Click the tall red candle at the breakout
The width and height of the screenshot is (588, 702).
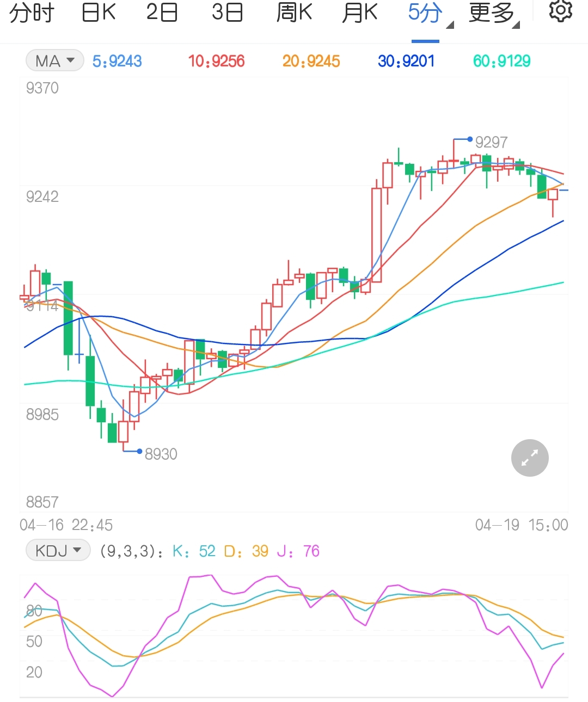(376, 235)
